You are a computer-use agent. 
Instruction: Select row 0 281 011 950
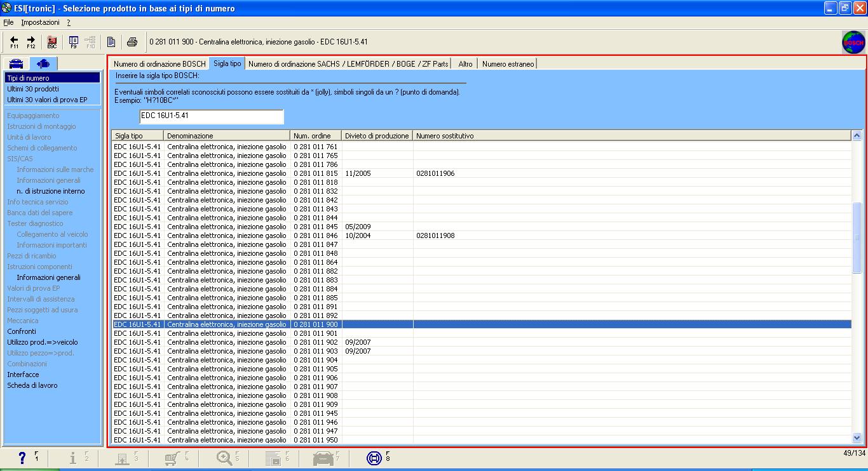pos(482,440)
